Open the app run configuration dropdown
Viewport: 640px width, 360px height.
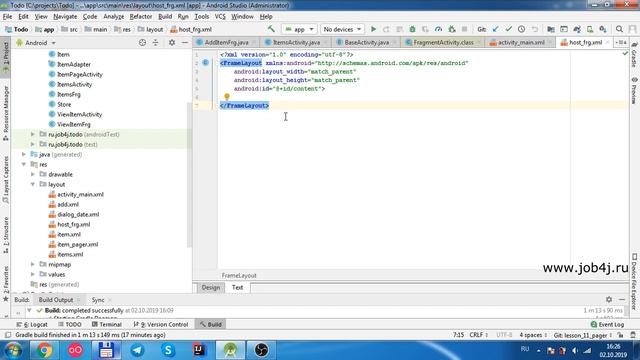point(300,29)
